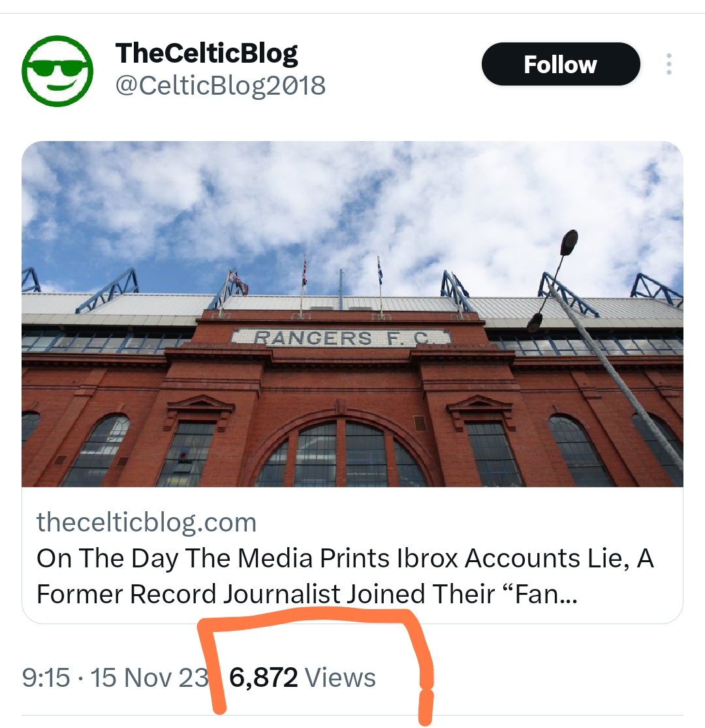This screenshot has width=705, height=728.
Task: Click the 6,872 view count number
Action: 263,677
